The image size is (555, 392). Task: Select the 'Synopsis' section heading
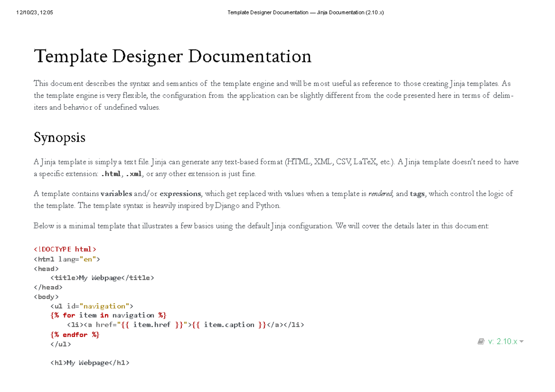pyautogui.click(x=59, y=137)
